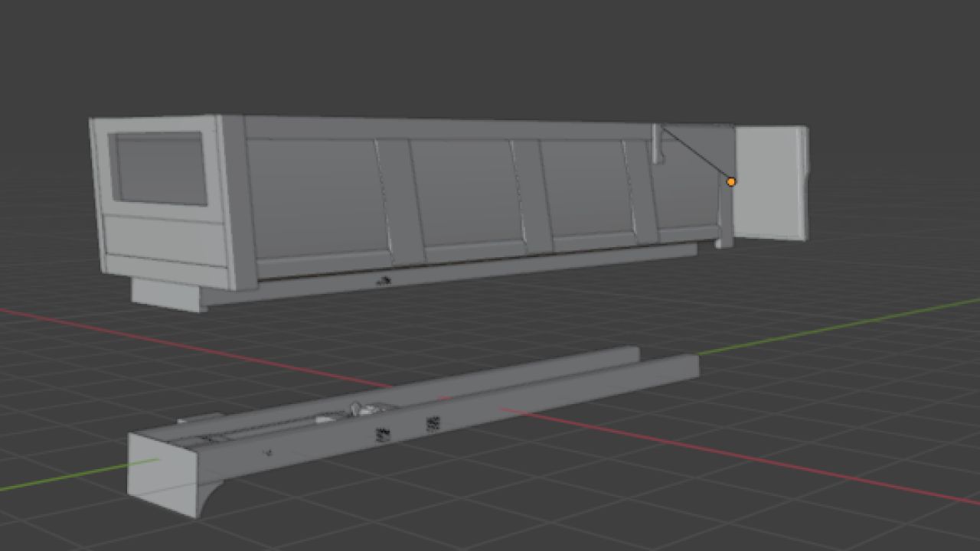Click empty viewport space above the container
This screenshot has height=551, width=980.
[490, 54]
